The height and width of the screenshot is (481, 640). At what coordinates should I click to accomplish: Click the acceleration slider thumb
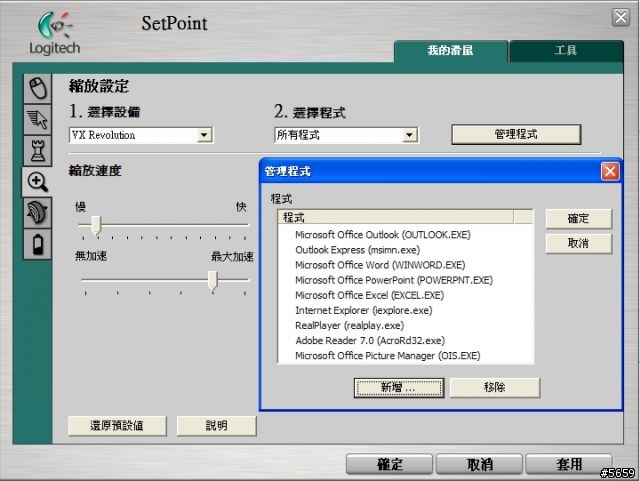click(x=213, y=281)
